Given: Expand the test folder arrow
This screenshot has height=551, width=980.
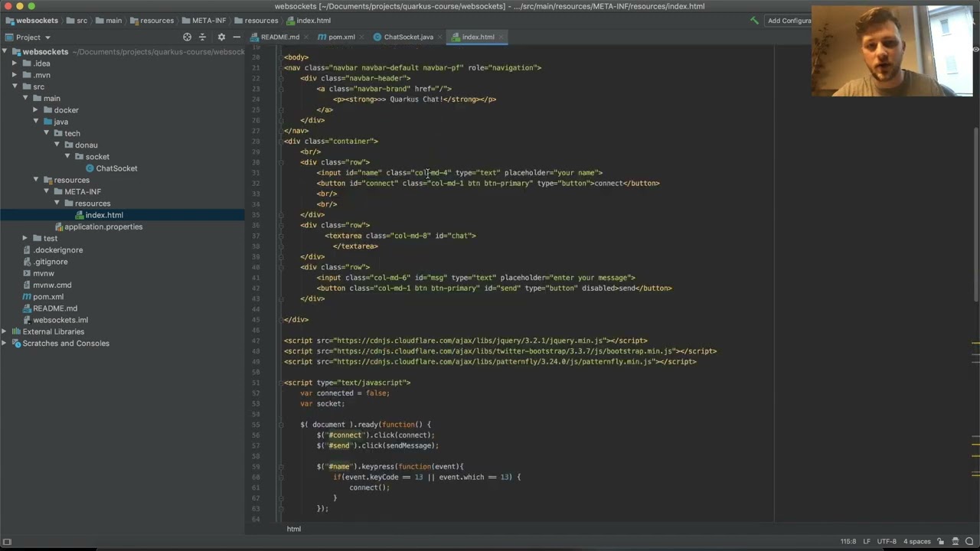Looking at the screenshot, I should coord(25,238).
